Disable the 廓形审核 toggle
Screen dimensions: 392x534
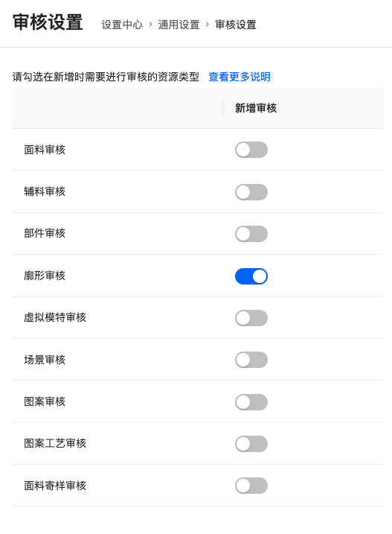(x=251, y=276)
